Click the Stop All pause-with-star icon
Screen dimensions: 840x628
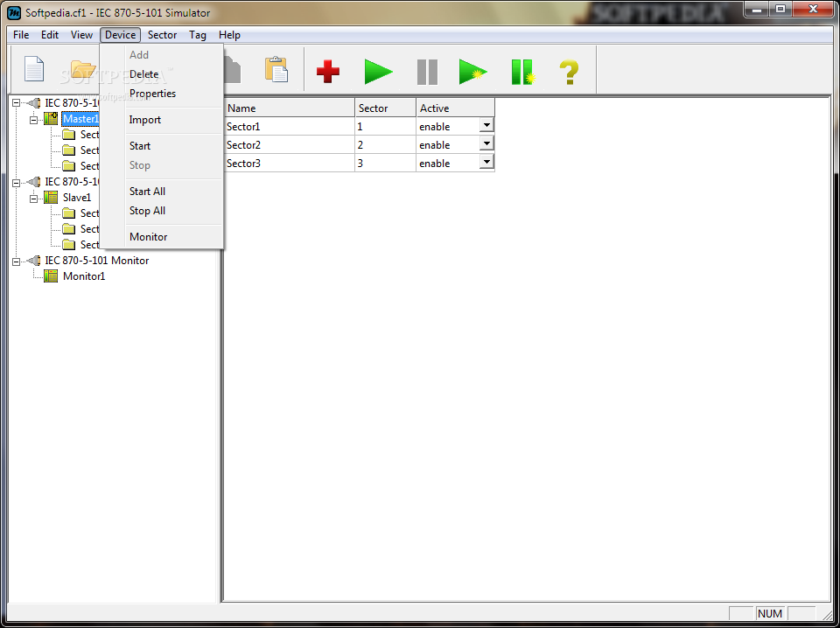click(523, 72)
